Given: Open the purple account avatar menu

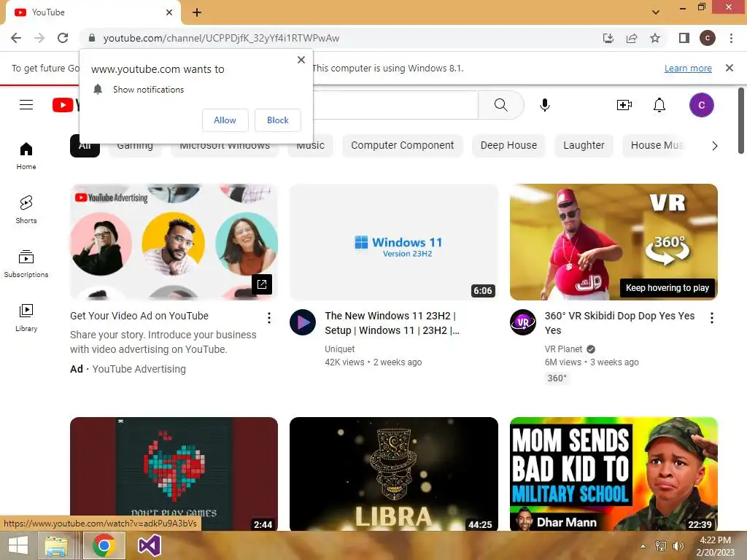Looking at the screenshot, I should (701, 105).
